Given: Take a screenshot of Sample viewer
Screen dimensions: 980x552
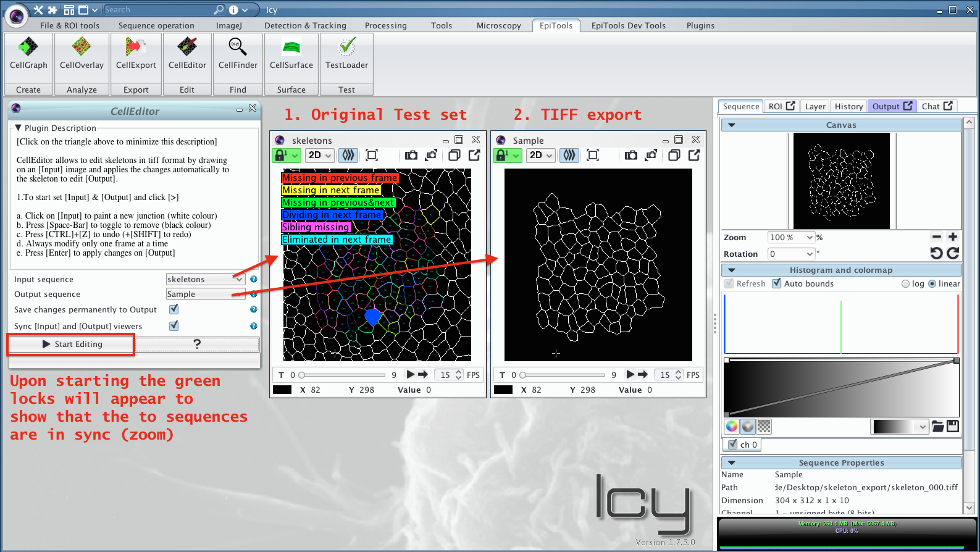Looking at the screenshot, I should click(x=631, y=156).
